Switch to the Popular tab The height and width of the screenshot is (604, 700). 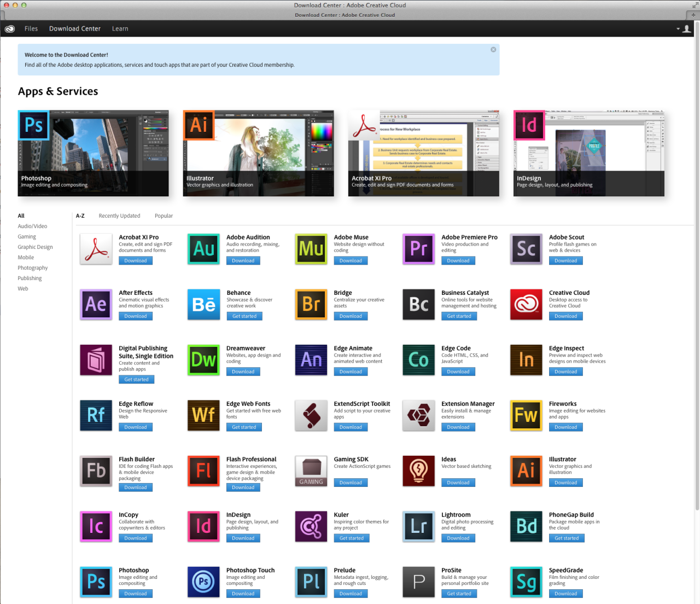[x=164, y=216]
